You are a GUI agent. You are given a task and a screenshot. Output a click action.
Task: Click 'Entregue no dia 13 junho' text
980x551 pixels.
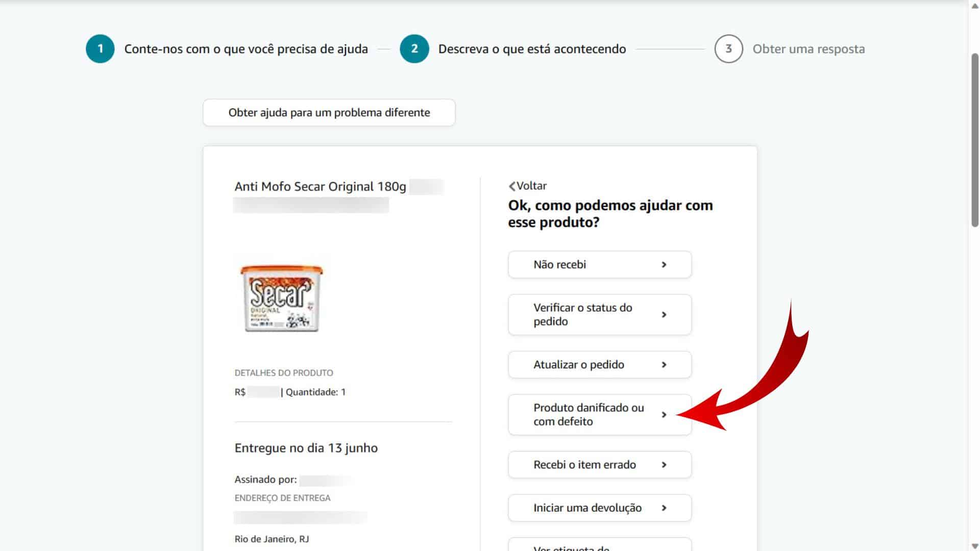(x=306, y=448)
